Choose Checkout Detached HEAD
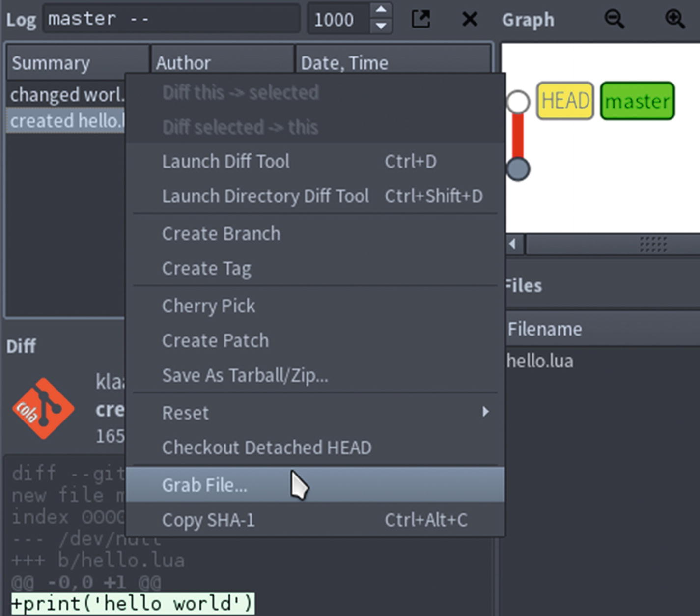700x616 pixels. tap(315, 448)
